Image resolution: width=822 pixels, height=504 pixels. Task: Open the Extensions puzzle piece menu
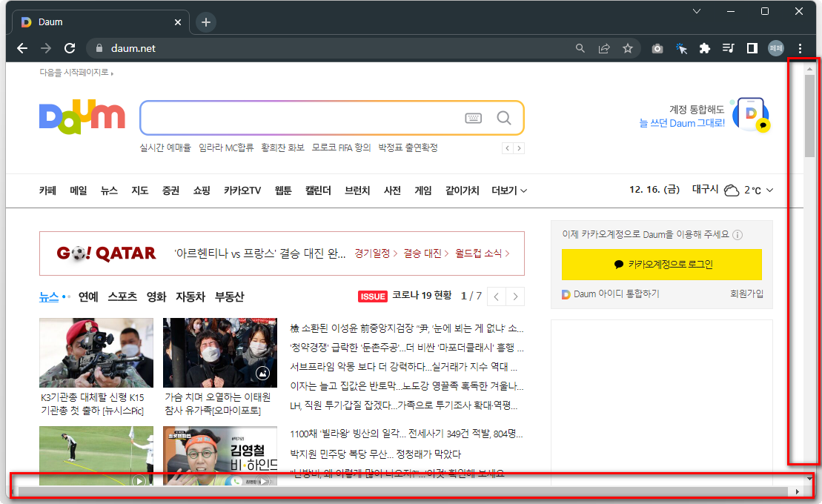(705, 48)
